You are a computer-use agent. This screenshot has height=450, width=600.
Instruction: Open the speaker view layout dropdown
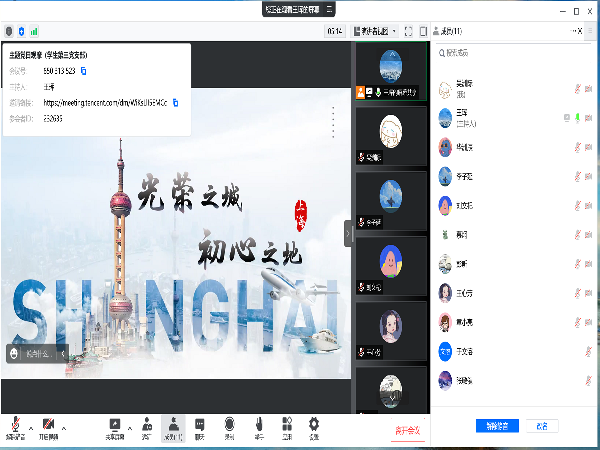point(375,31)
